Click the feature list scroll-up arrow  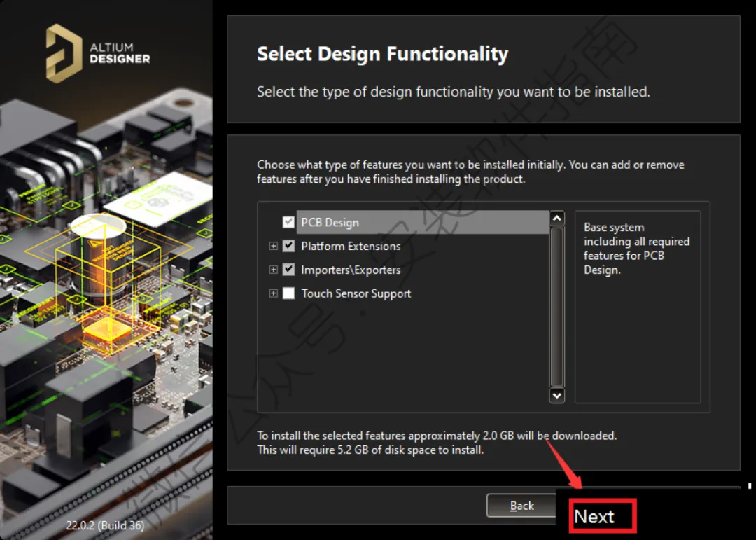pyautogui.click(x=557, y=219)
